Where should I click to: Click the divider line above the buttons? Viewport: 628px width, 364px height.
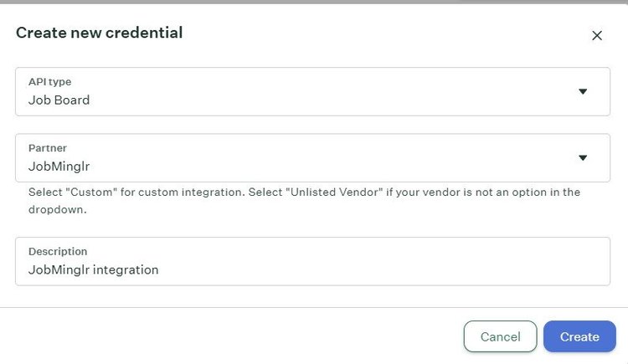pos(314,307)
